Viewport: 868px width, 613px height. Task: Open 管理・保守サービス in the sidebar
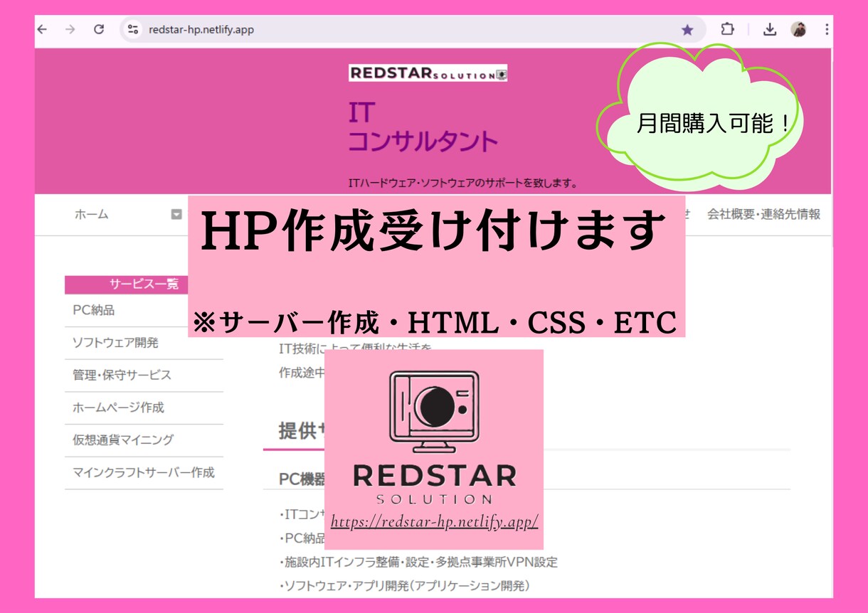122,375
